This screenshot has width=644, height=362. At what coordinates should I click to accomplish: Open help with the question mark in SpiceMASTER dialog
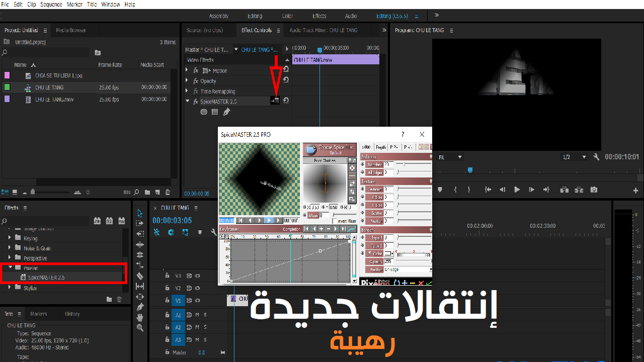402,134
